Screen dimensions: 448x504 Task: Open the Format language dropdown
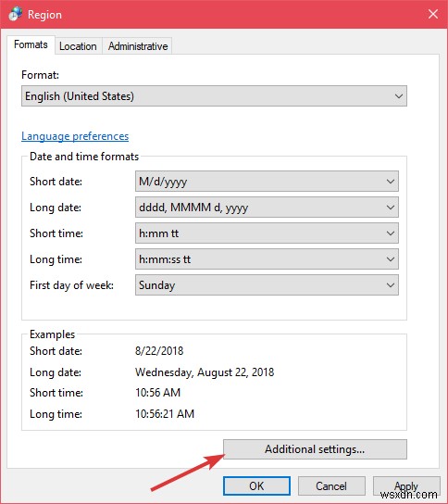(214, 95)
